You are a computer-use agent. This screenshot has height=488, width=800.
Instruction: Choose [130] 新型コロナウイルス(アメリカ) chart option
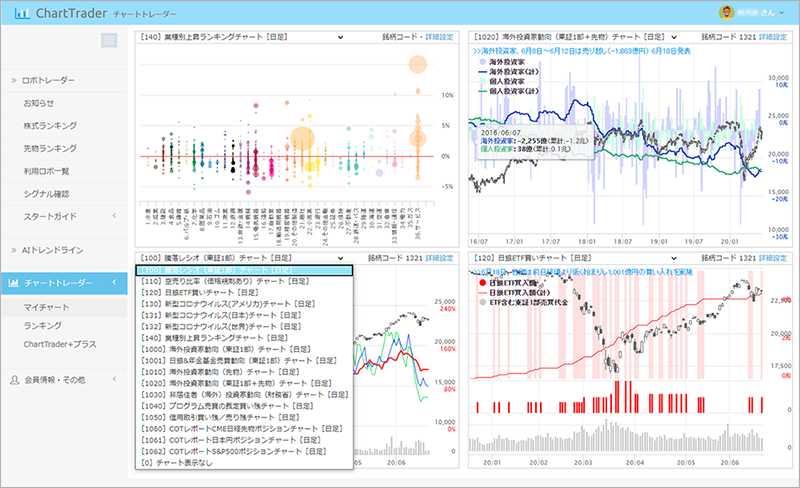(244, 304)
